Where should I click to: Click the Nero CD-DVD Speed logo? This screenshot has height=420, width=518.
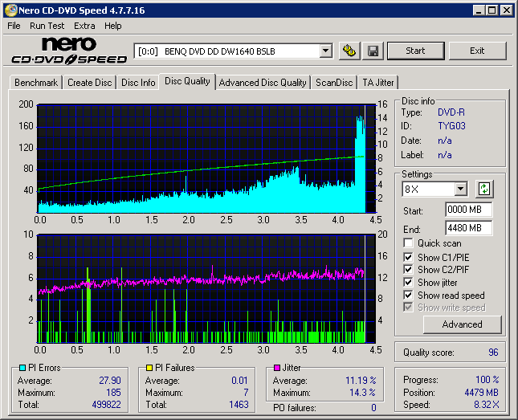(x=69, y=51)
